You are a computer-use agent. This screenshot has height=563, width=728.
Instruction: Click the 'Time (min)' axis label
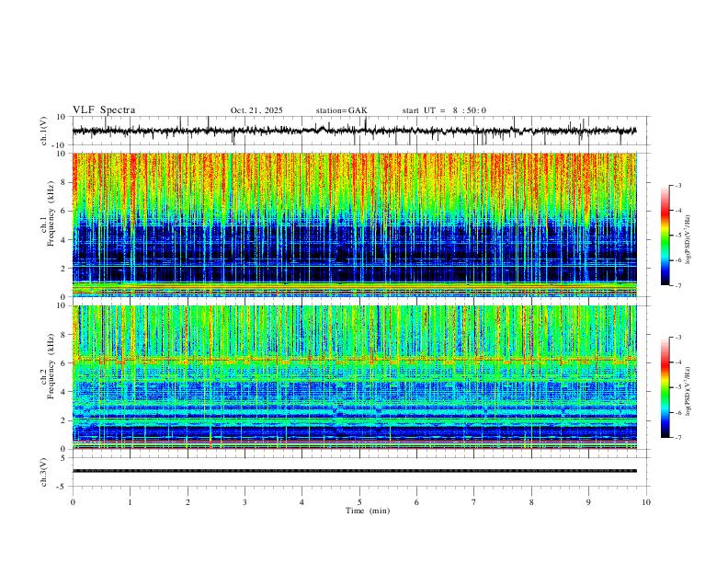pos(368,511)
